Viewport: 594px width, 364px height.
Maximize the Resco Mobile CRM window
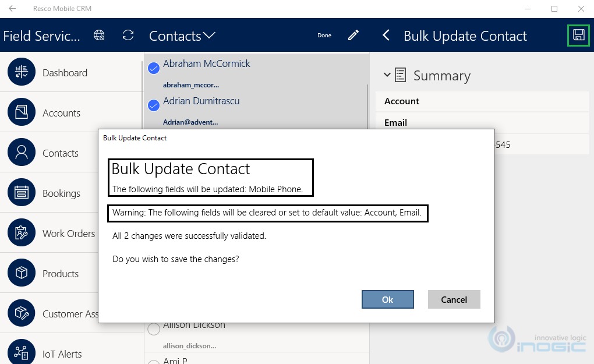tap(554, 8)
